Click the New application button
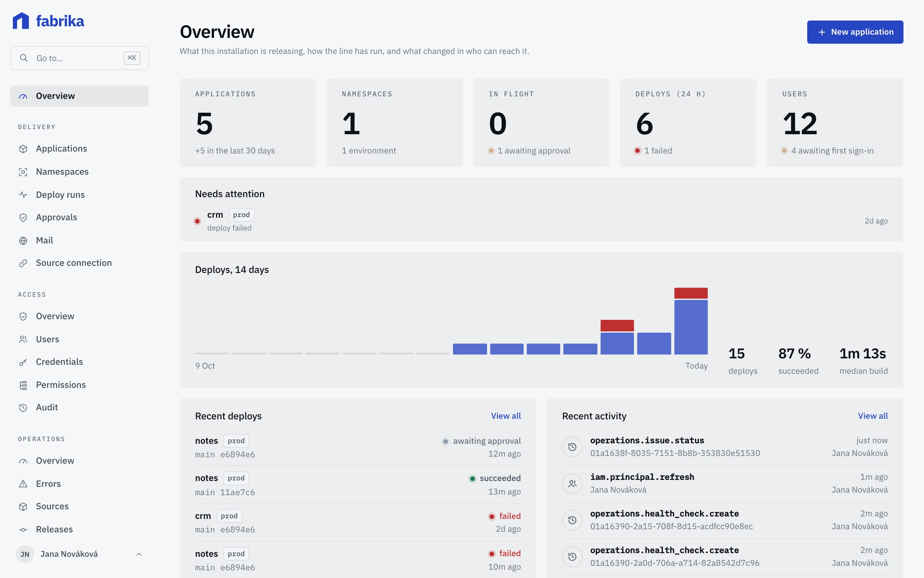The width and height of the screenshot is (924, 578). coord(855,32)
